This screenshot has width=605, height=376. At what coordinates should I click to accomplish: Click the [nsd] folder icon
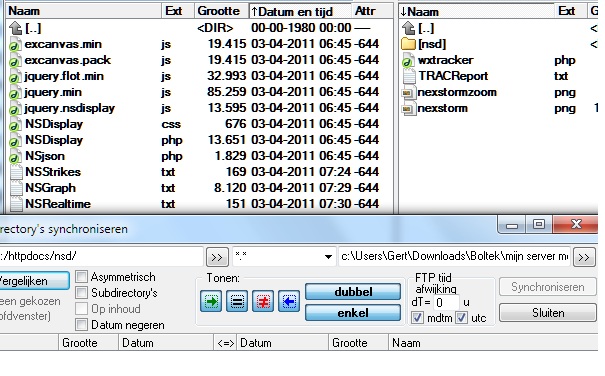coord(408,44)
